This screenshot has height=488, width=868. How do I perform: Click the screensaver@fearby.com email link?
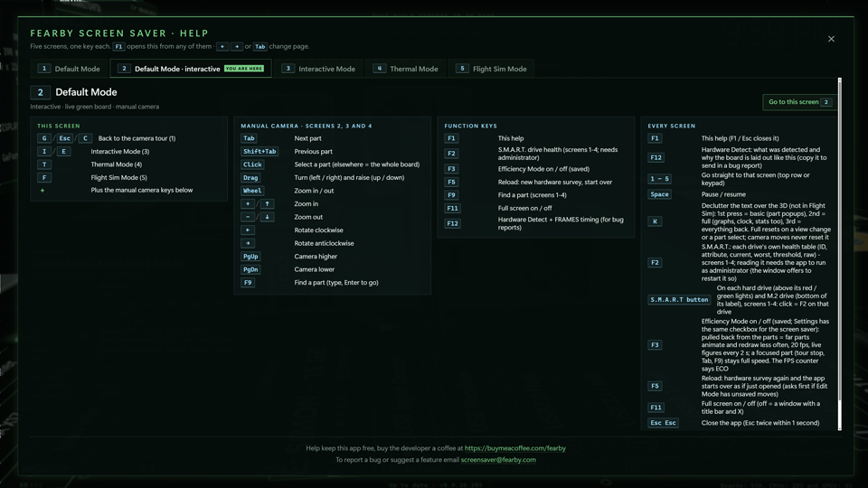pyautogui.click(x=498, y=460)
